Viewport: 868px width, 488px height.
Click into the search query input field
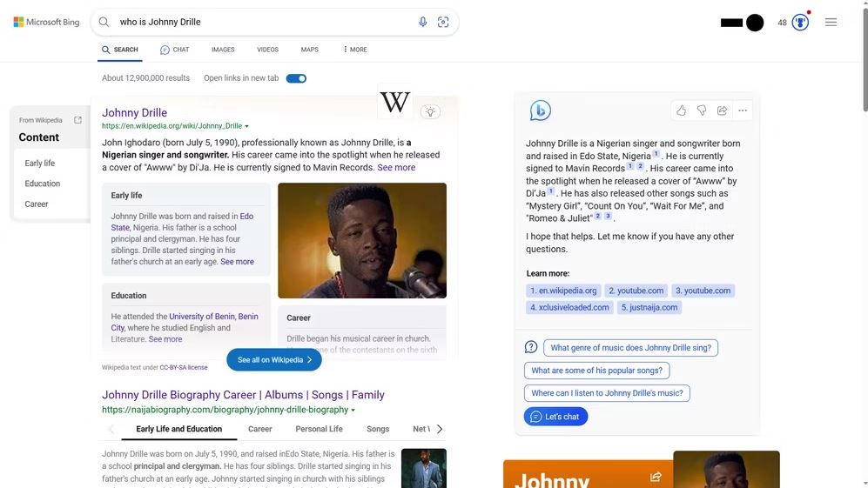point(266,22)
